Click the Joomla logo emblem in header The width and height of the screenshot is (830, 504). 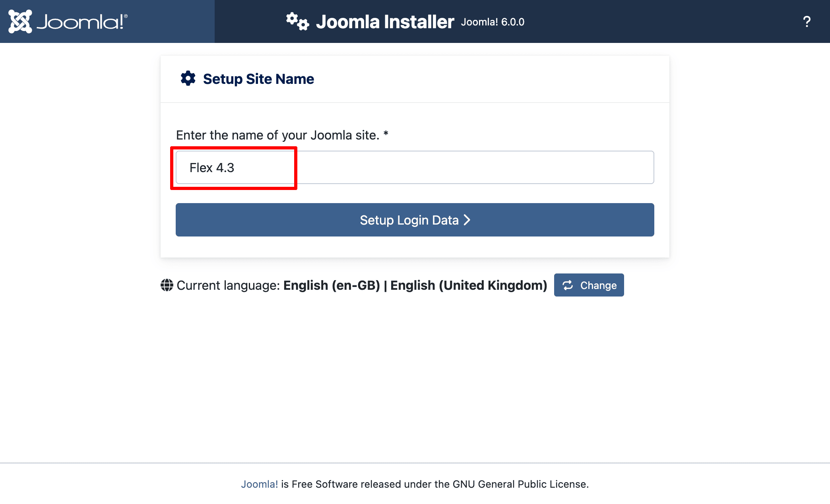[20, 21]
